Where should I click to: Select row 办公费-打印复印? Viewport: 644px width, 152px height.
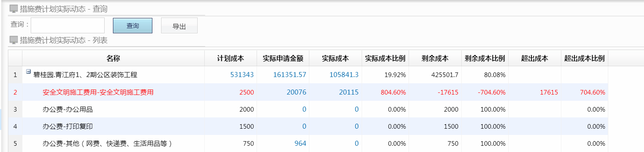[x=308, y=126]
